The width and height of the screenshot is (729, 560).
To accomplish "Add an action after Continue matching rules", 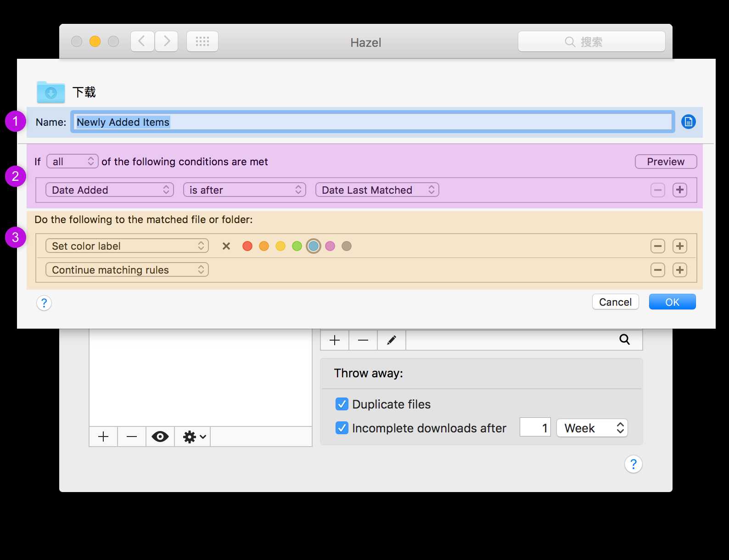I will coord(680,270).
